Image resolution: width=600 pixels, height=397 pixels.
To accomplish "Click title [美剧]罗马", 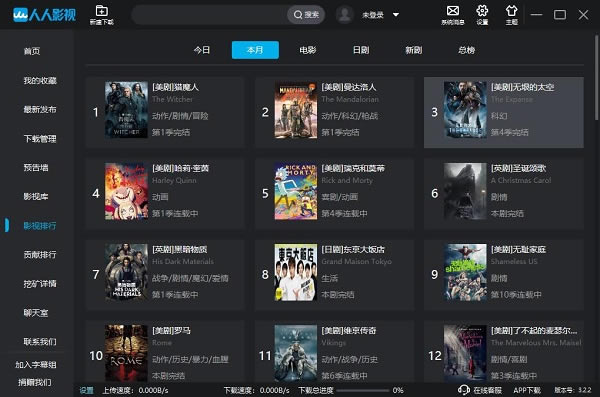I will click(x=171, y=330).
